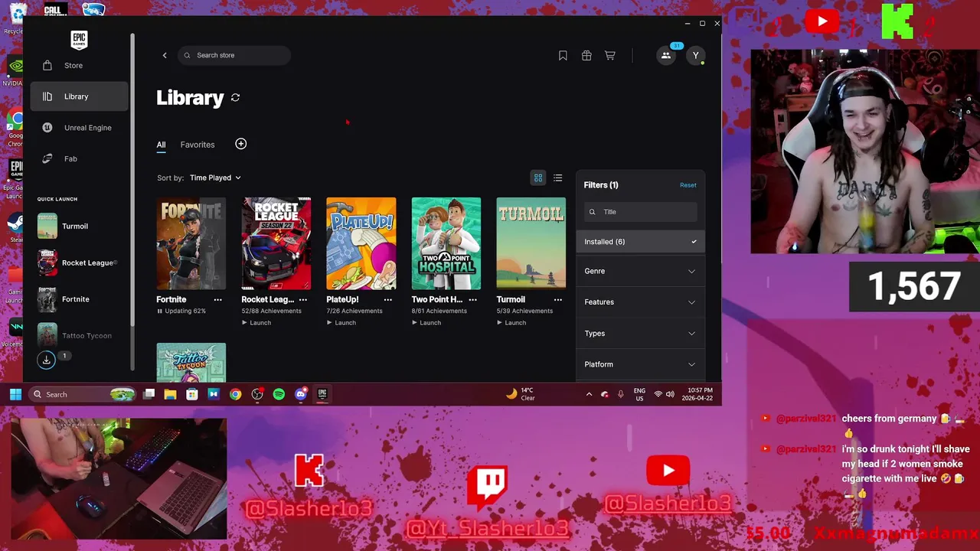Click the sidebar vertical scrollbar
Viewport: 980px width, 551px height.
(x=132, y=181)
